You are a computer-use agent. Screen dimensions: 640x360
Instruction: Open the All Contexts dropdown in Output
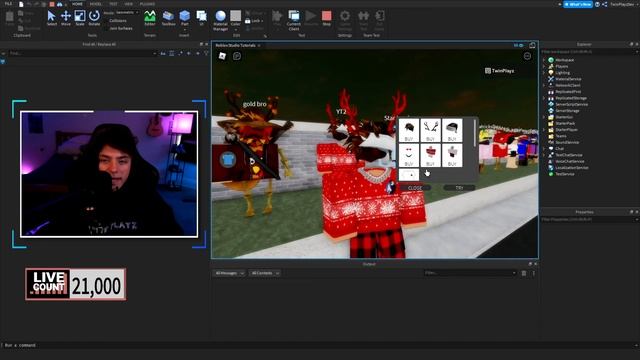(265, 273)
